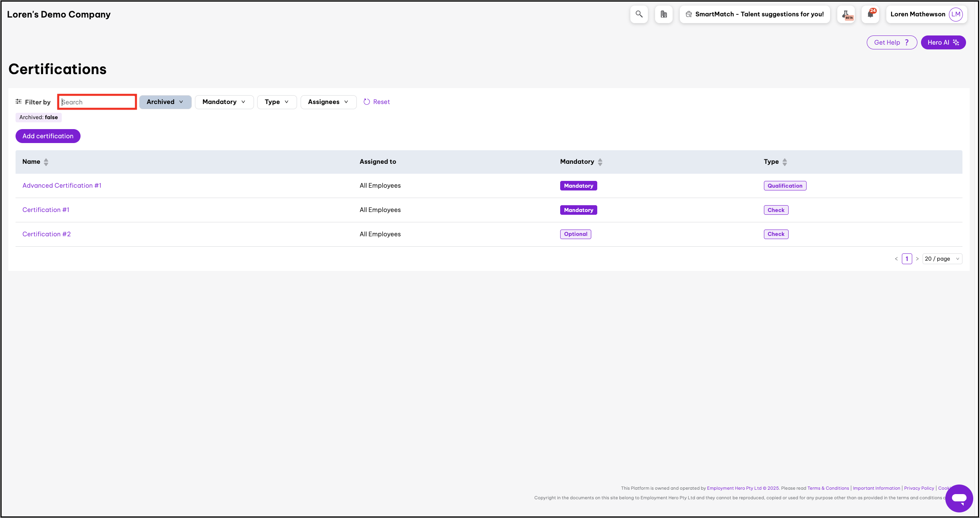This screenshot has width=980, height=518.
Task: Open the notifications bell icon
Action: (x=870, y=14)
